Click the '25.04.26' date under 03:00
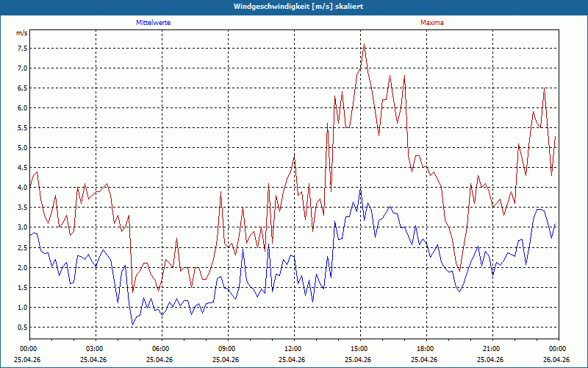The width and height of the screenshot is (588, 368). pyautogui.click(x=93, y=359)
